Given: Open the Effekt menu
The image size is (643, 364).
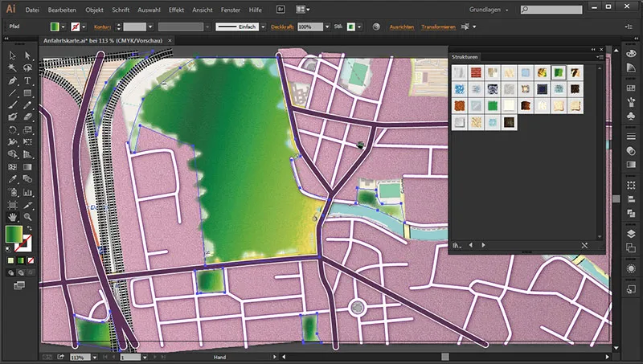Looking at the screenshot, I should 176,10.
